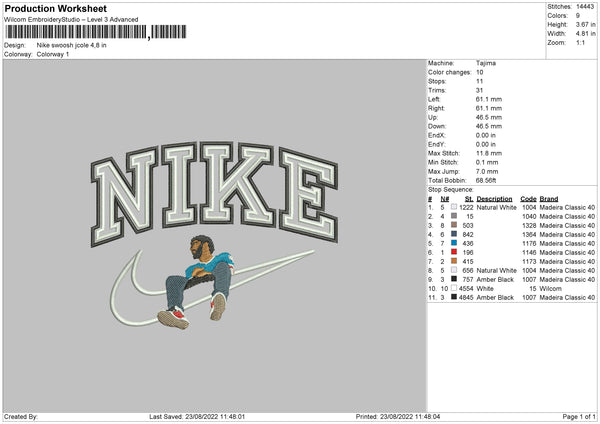Click the Width value '4.81 in'

coord(585,34)
